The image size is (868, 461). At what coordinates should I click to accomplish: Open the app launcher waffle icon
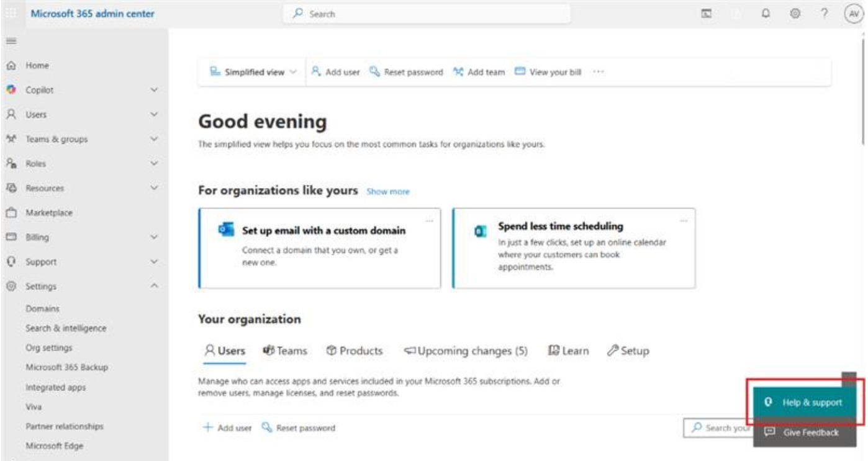click(11, 14)
